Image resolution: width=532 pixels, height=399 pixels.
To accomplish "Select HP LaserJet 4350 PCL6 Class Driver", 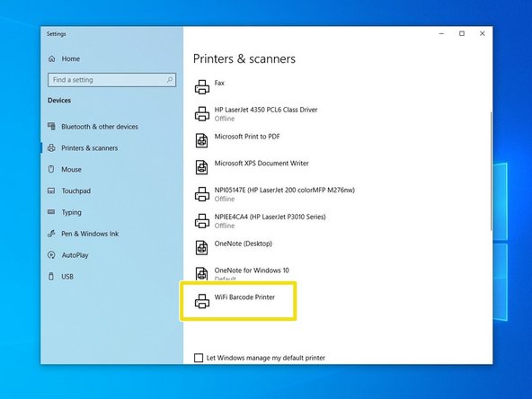I will 266,110.
